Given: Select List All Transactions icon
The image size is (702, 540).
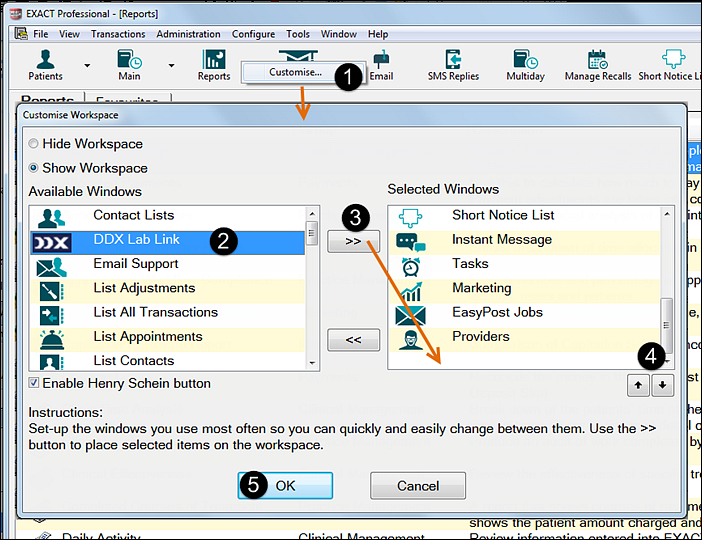Looking at the screenshot, I should pyautogui.click(x=51, y=316).
